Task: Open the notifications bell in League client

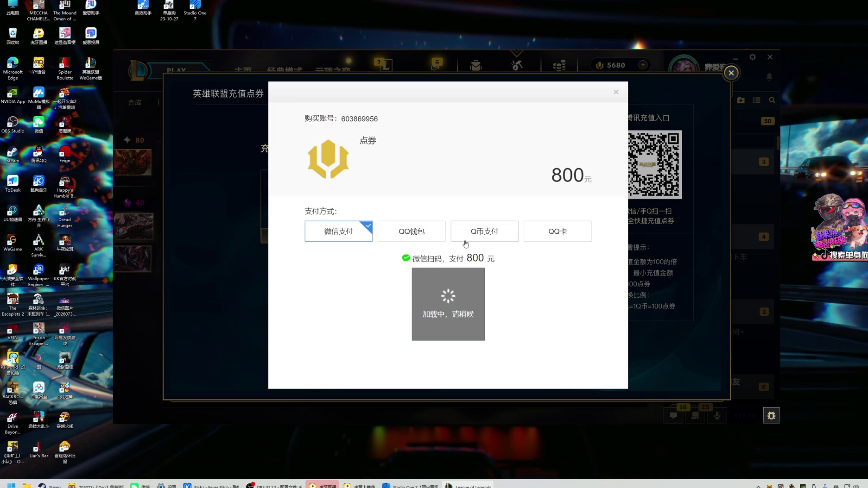Action: click(769, 76)
